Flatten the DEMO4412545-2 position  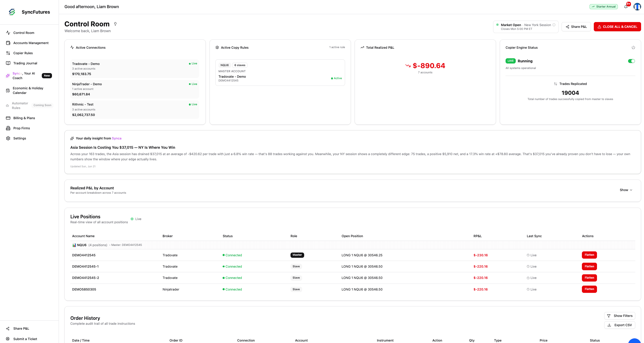click(x=589, y=278)
